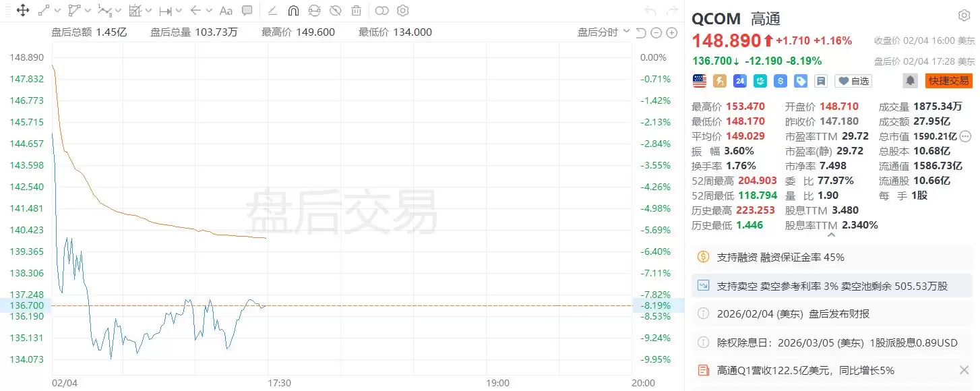The height and width of the screenshot is (391, 980).
Task: Click the bell price alert icon
Action: [911, 81]
